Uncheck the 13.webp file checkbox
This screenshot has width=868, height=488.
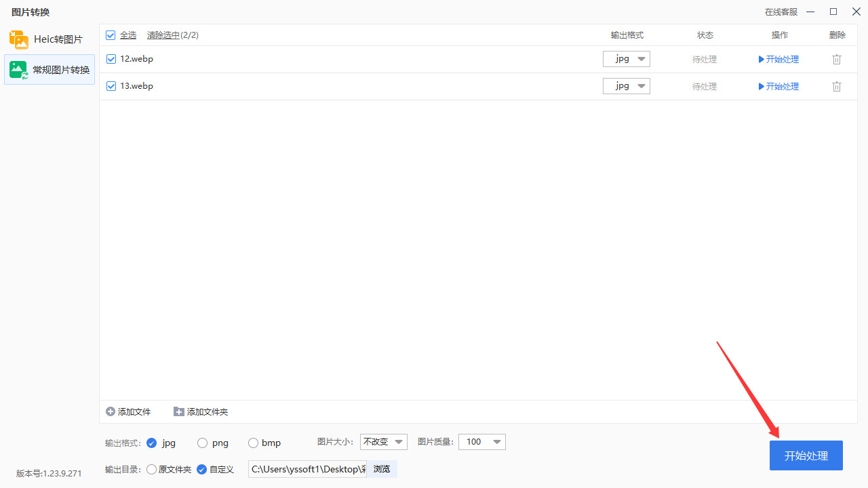111,86
